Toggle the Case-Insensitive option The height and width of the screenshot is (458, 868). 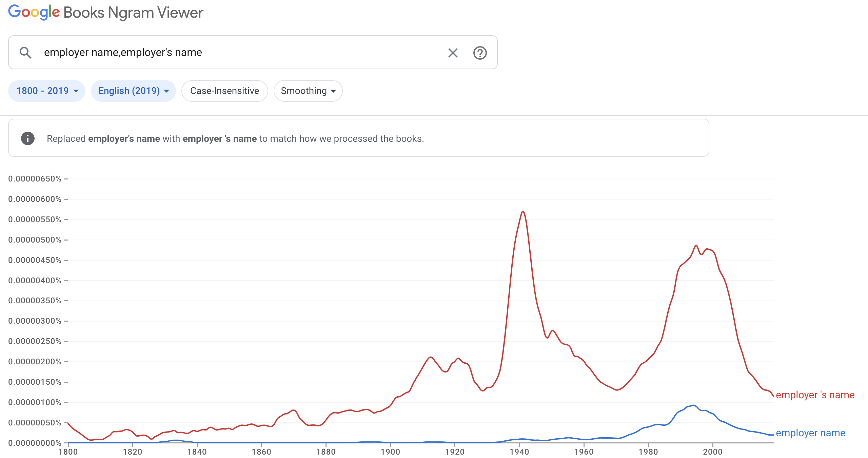(224, 91)
